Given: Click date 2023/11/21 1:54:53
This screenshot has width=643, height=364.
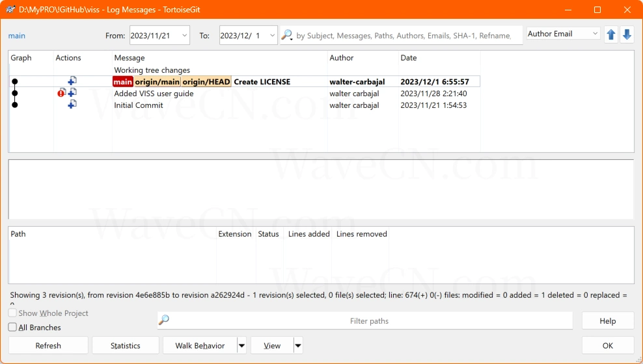Looking at the screenshot, I should coord(434,105).
